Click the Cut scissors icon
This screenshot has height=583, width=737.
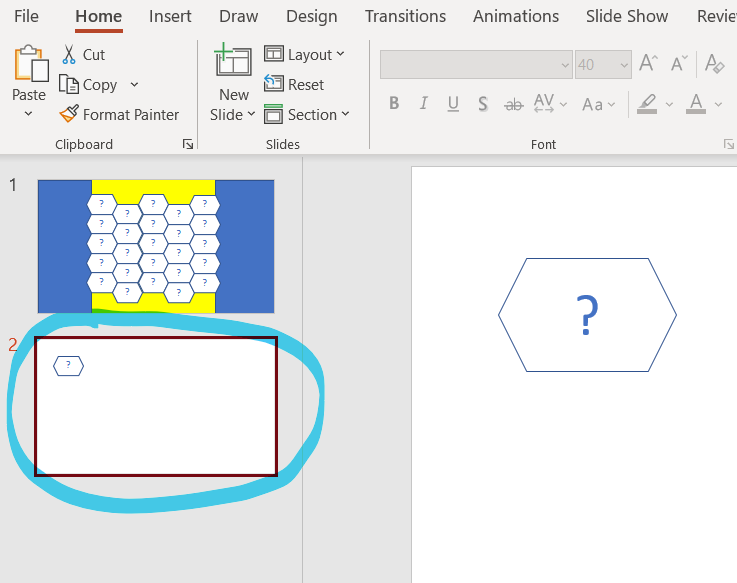coord(69,55)
